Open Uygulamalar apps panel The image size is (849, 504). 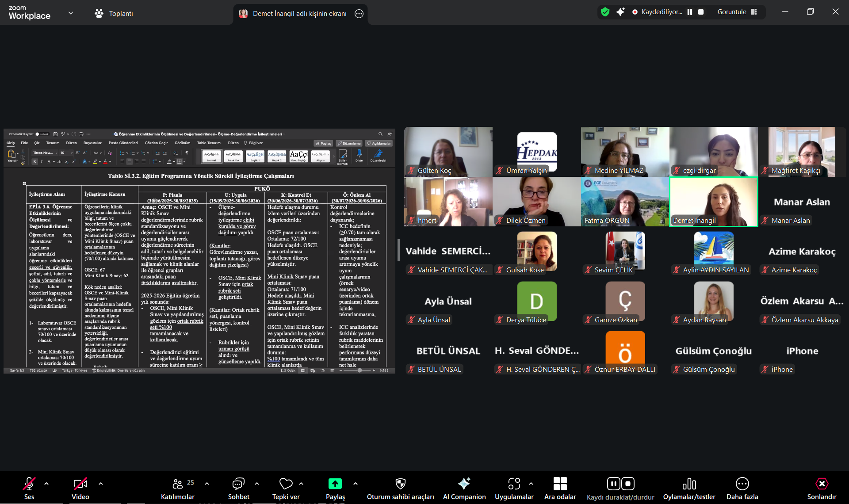[514, 488]
